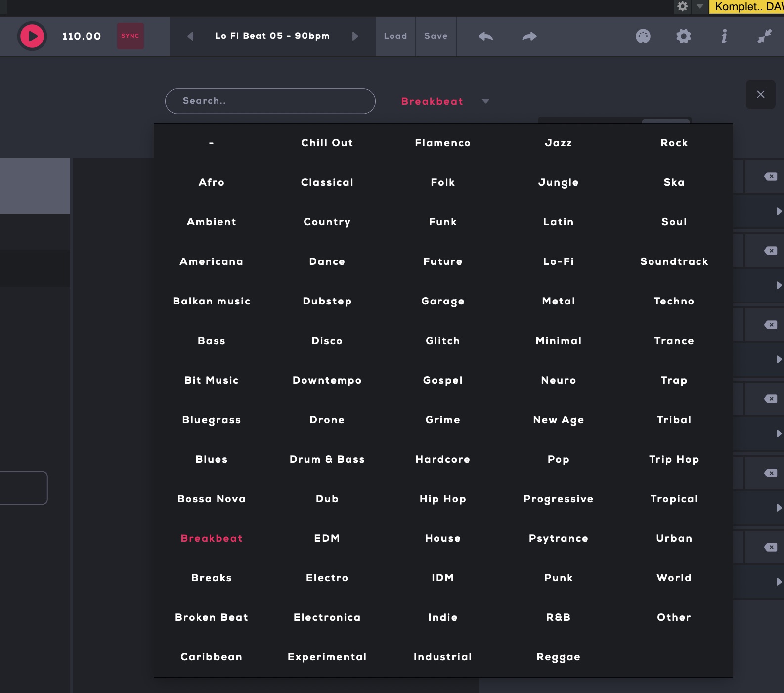Screen dimensions: 784x693
Task: Click into the Search field
Action: tap(270, 101)
